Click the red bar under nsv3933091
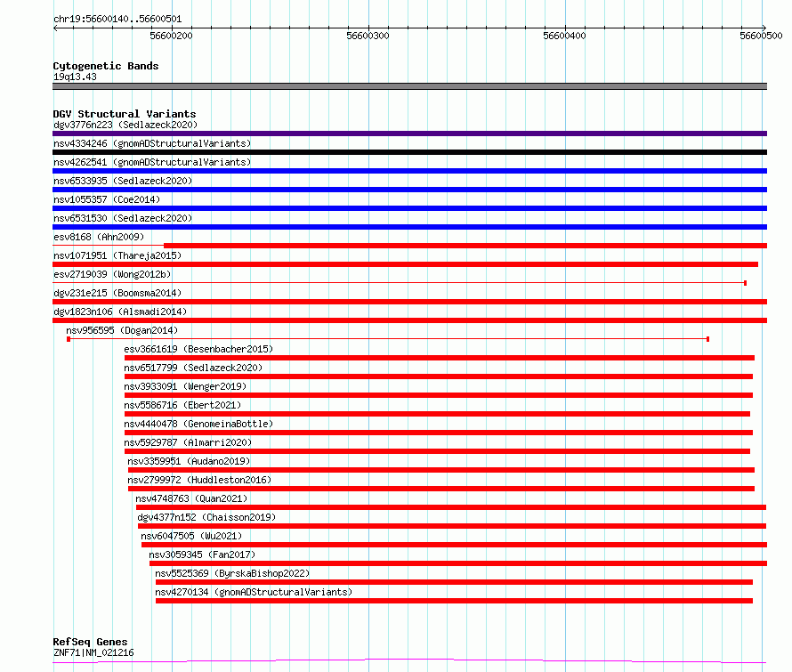 (439, 395)
